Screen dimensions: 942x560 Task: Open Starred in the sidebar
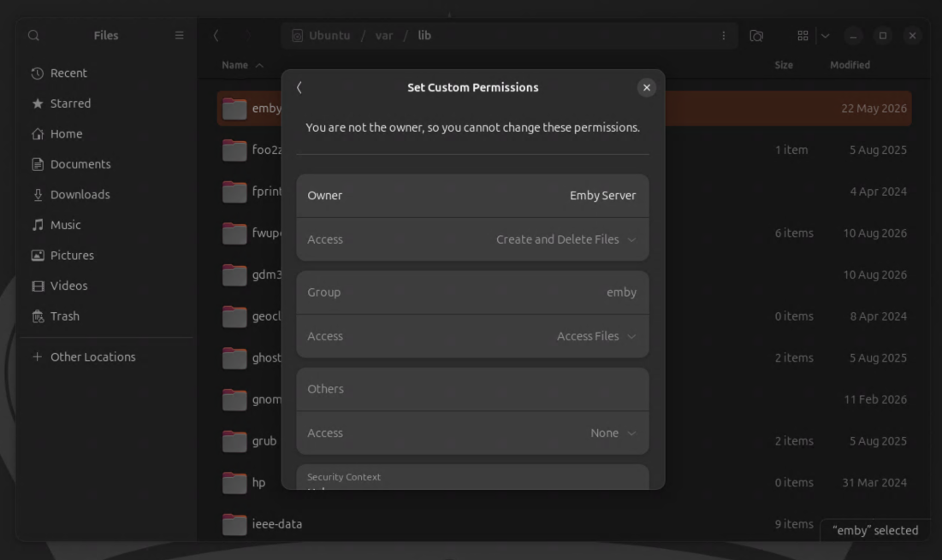point(106,103)
